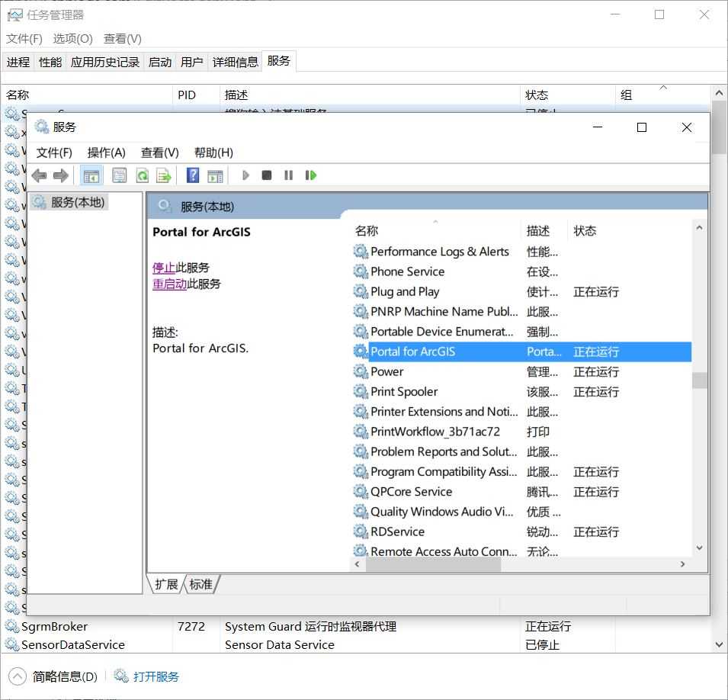This screenshot has width=728, height=700.
Task: Click Services horizontal scroll right arrow
Action: (682, 564)
